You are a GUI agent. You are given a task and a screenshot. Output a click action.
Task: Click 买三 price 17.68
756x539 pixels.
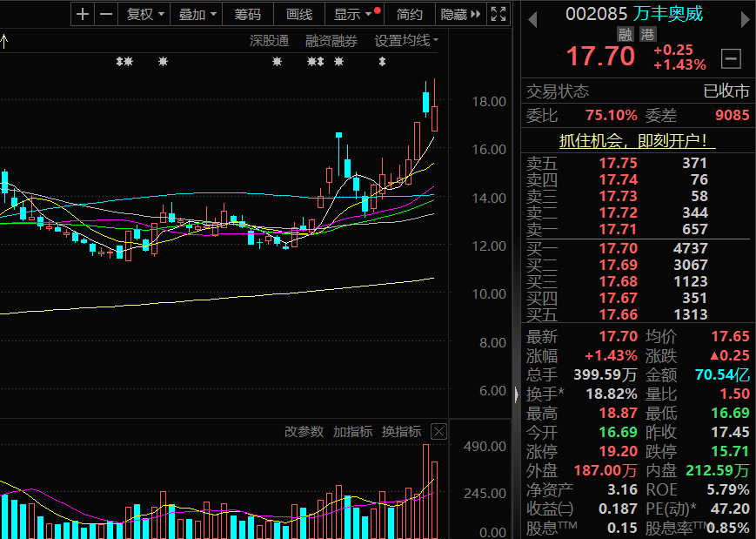click(618, 281)
